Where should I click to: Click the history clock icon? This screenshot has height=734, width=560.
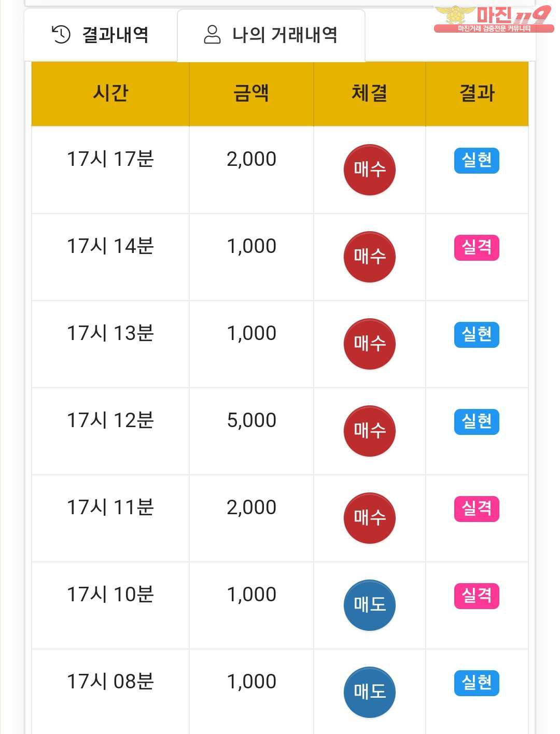61,35
